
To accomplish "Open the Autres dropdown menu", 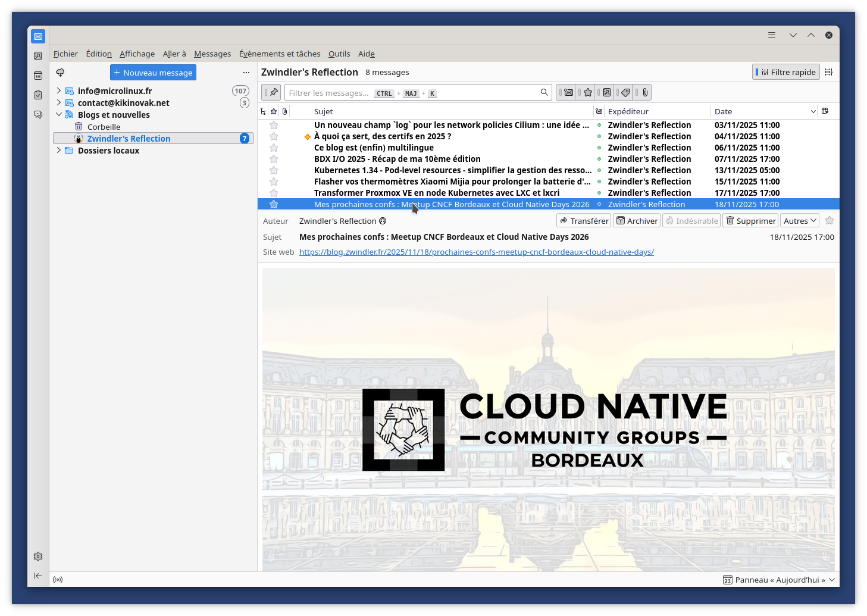I will click(x=799, y=221).
